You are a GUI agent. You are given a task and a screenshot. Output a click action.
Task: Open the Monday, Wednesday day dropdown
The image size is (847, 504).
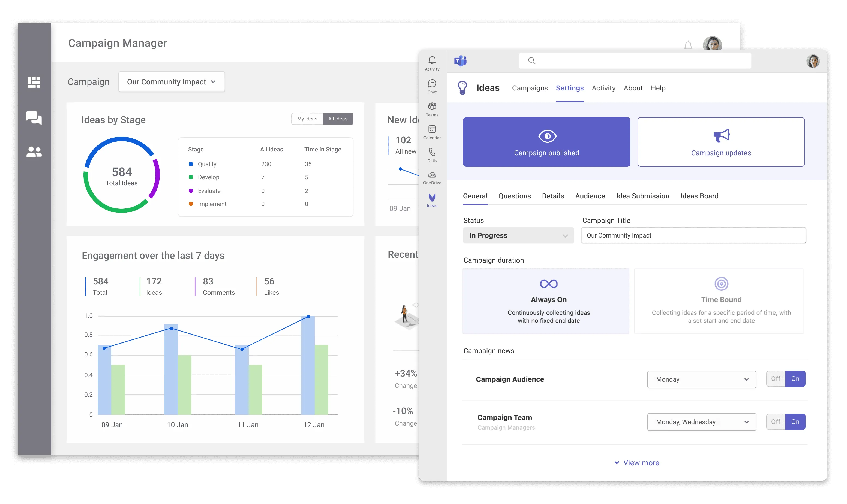(x=702, y=422)
